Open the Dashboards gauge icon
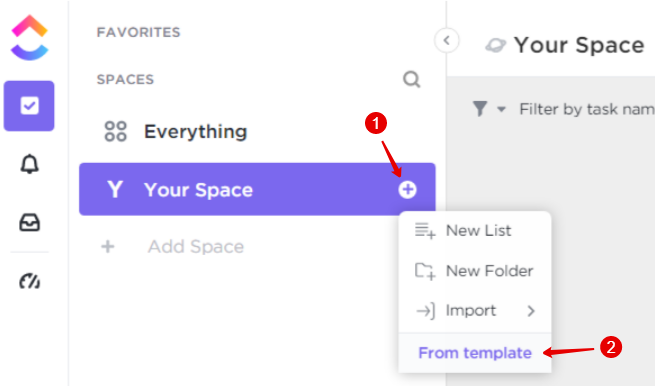 click(x=30, y=281)
